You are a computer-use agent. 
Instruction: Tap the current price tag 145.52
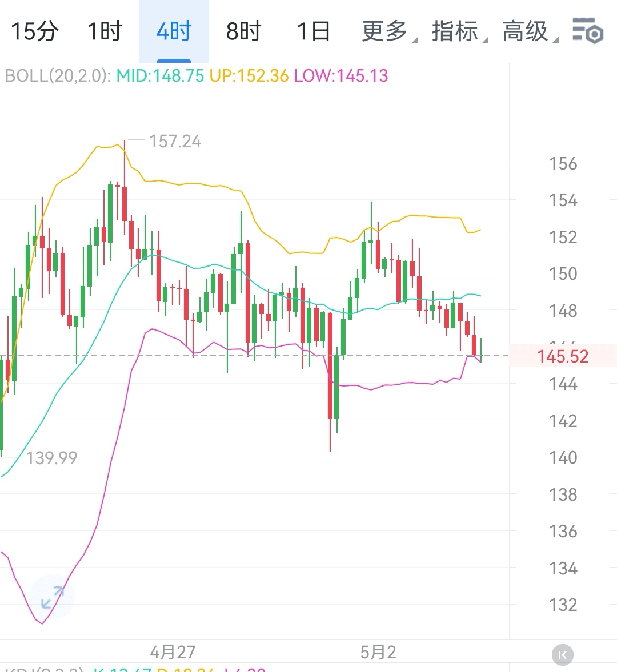563,356
